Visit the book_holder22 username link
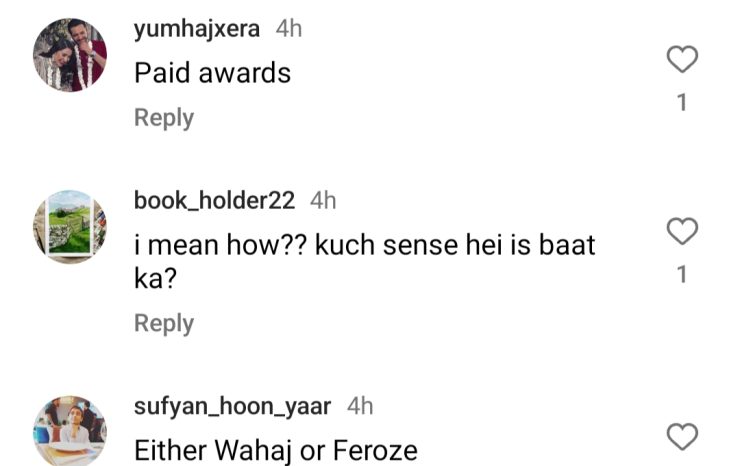Screen dimensions: 740x466 [x=214, y=201]
